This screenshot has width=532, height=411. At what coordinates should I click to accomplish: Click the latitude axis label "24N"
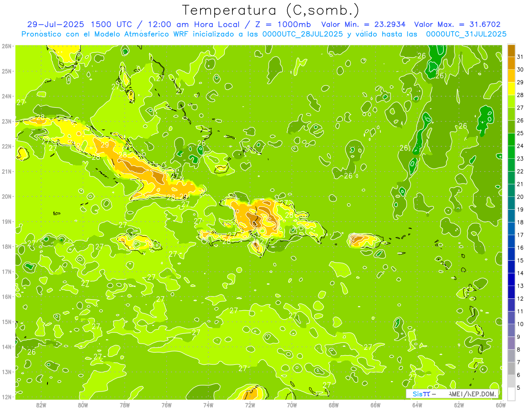[x=7, y=96]
